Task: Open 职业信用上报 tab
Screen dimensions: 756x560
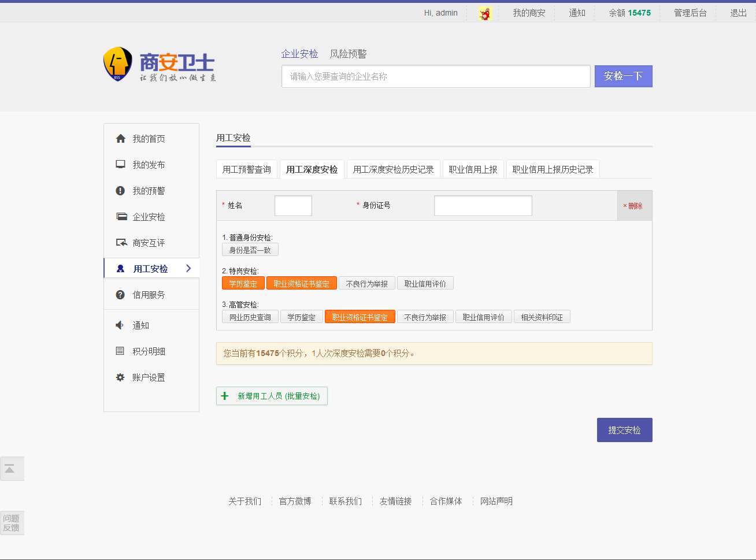Action: pyautogui.click(x=473, y=169)
